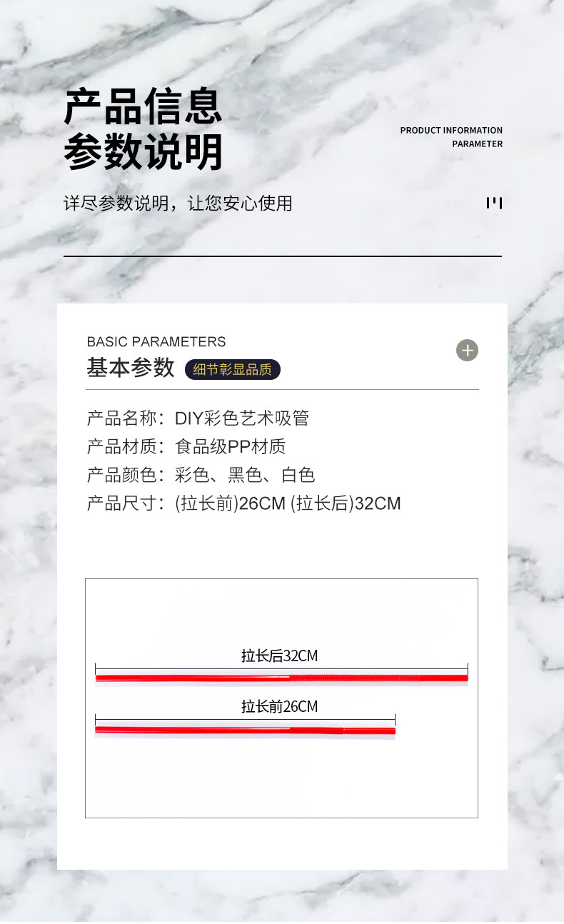
Task: Select the 基本参数 section title
Action: tap(131, 368)
